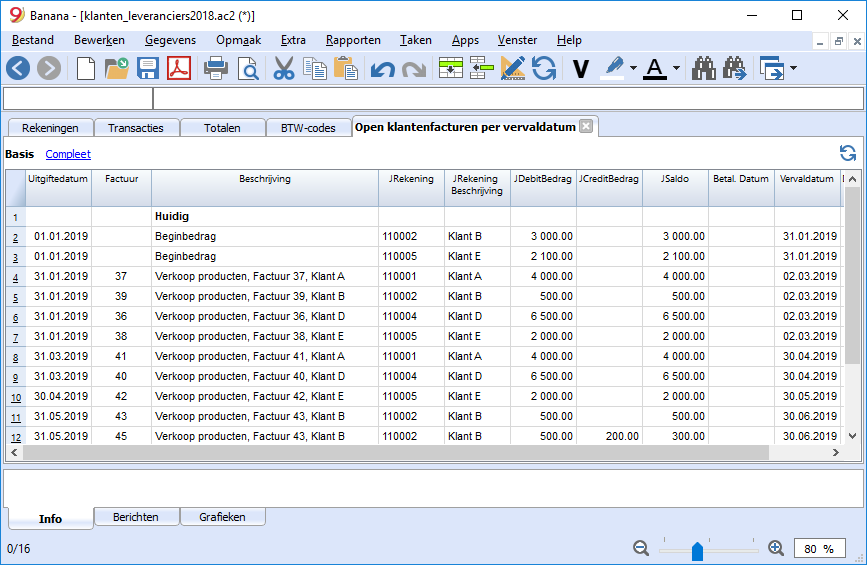Image resolution: width=867 pixels, height=565 pixels.
Task: Click the horizontal scrollbar right arrow
Action: pos(835,452)
